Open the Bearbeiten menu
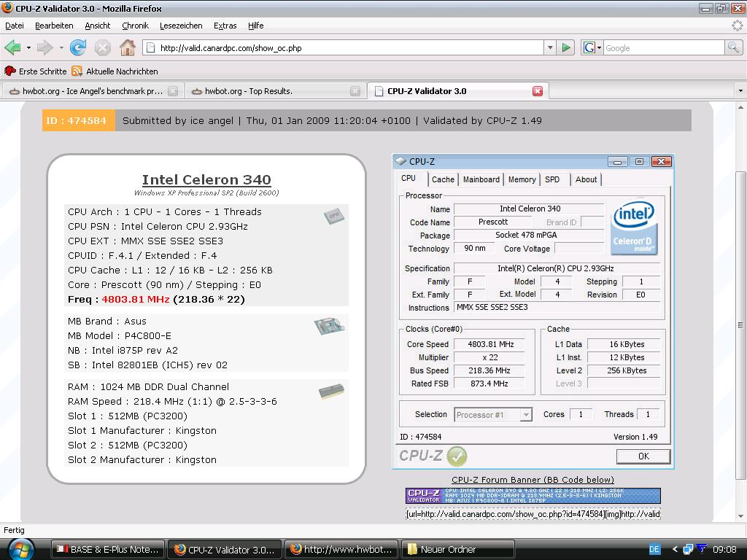 (54, 26)
